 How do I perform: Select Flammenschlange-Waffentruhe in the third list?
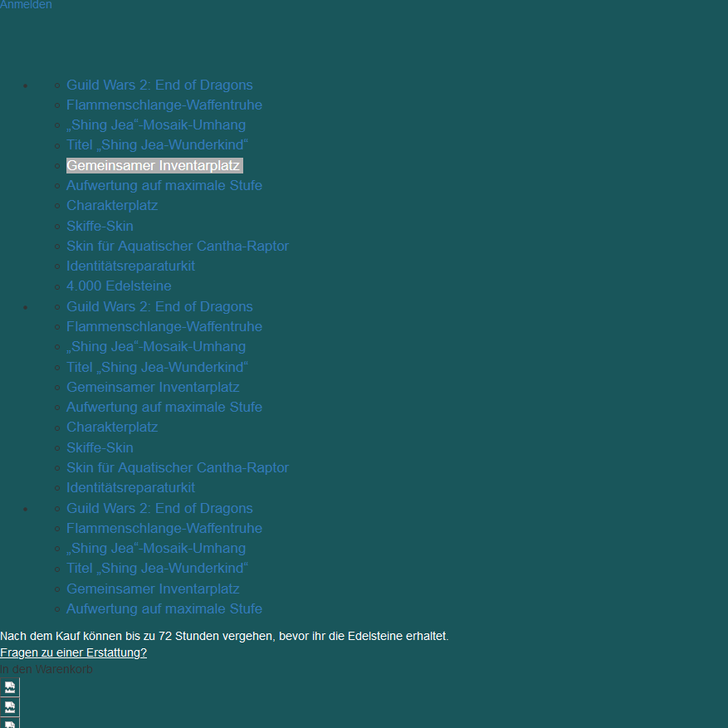pyautogui.click(x=164, y=528)
